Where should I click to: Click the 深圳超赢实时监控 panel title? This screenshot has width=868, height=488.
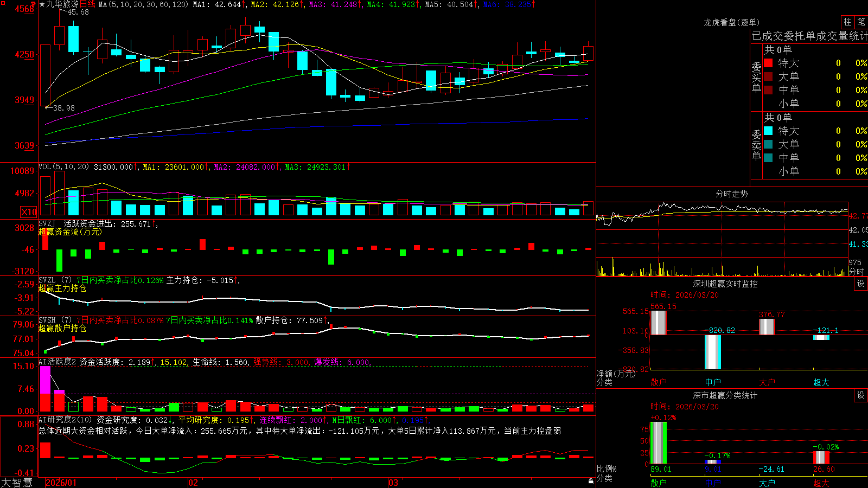click(725, 284)
